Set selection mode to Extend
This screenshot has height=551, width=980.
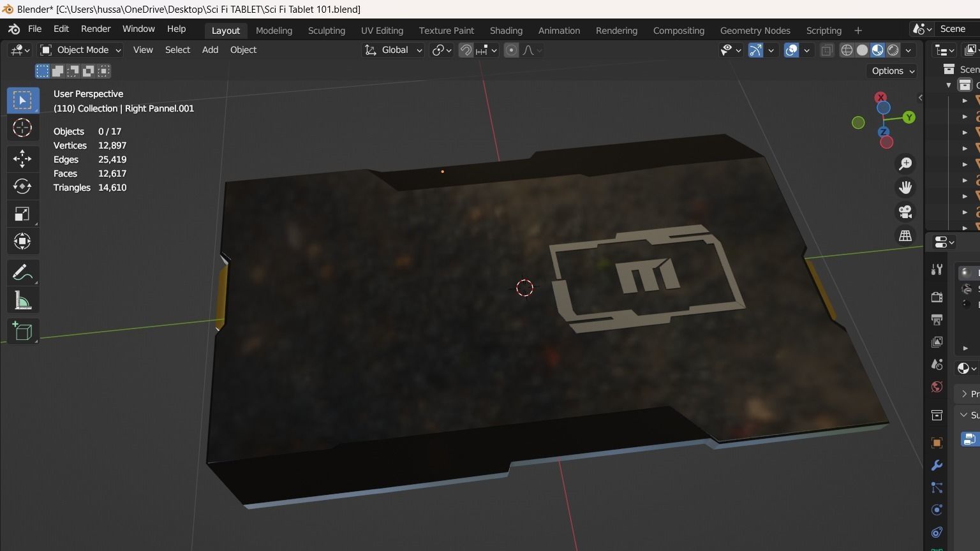(57, 71)
